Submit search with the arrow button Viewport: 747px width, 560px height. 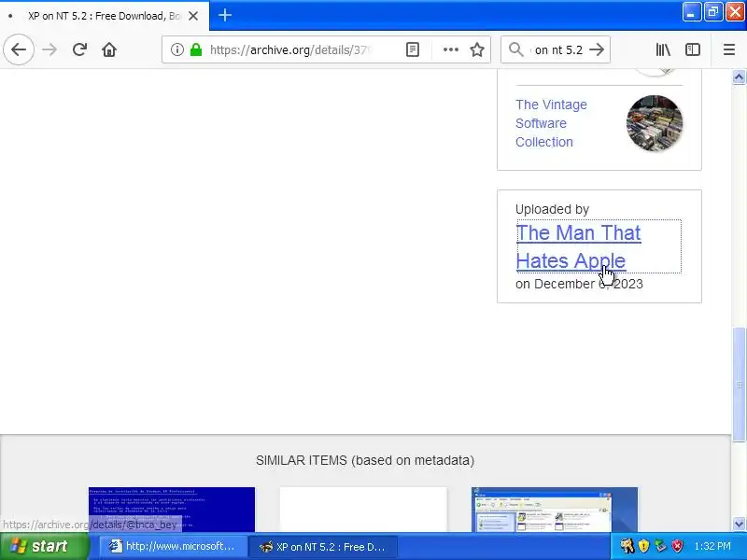597,49
